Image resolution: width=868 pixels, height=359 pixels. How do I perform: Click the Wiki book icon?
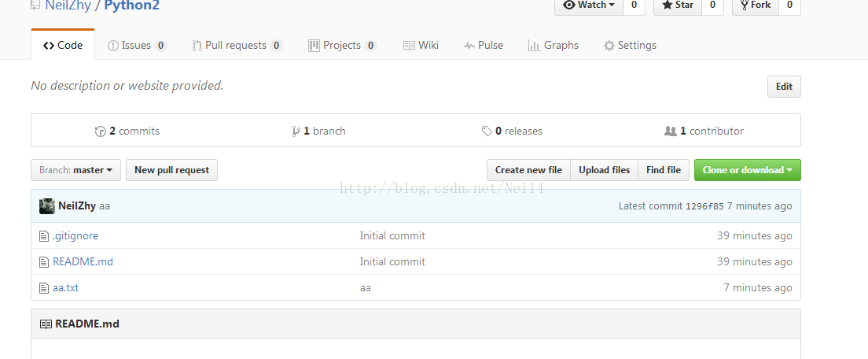click(x=409, y=46)
